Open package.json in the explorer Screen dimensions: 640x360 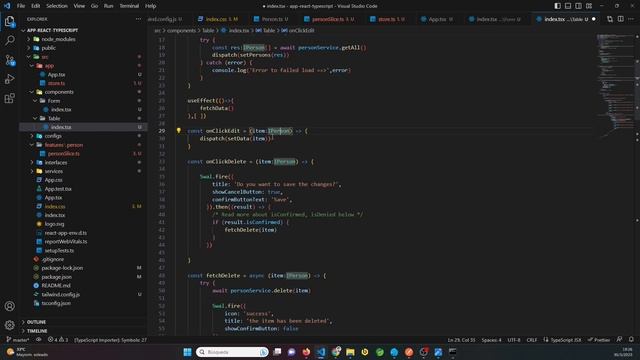click(x=56, y=277)
